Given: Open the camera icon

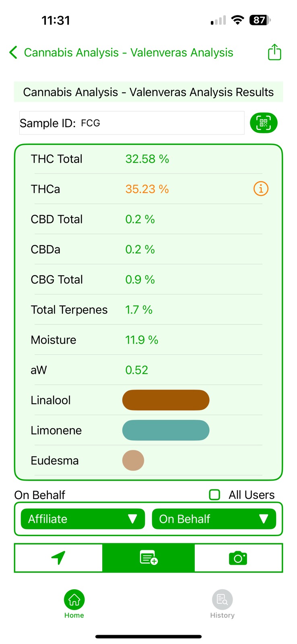Looking at the screenshot, I should point(238,558).
